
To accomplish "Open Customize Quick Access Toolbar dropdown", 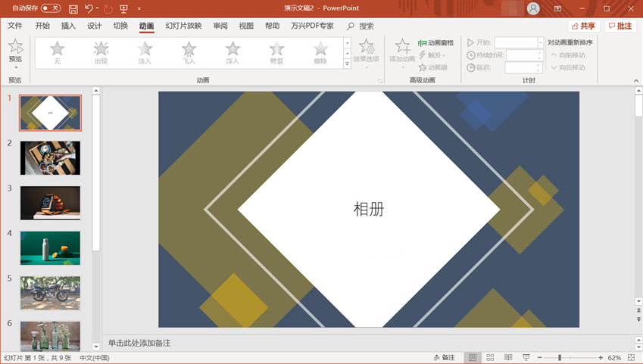I will click(139, 8).
